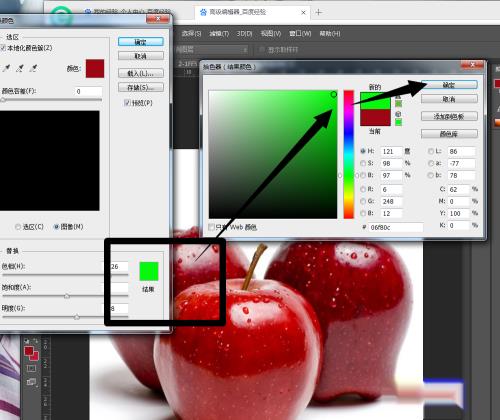Click the screen mode icon in toolbox
This screenshot has height=420, width=500.
[31, 382]
